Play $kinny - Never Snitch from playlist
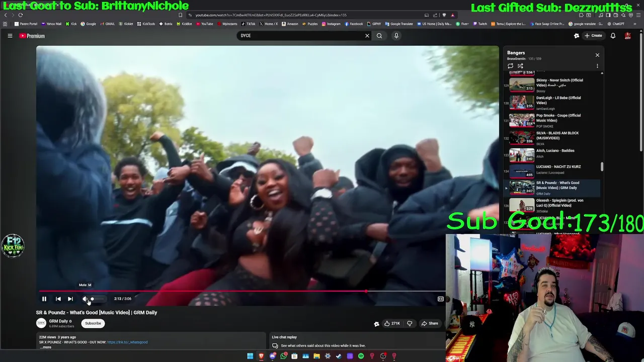644x362 pixels. pos(552,84)
